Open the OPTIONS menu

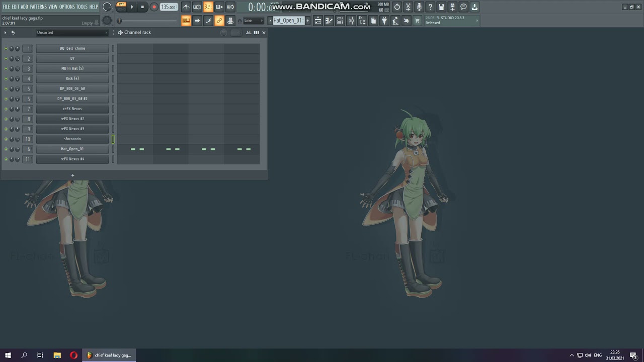click(x=67, y=7)
